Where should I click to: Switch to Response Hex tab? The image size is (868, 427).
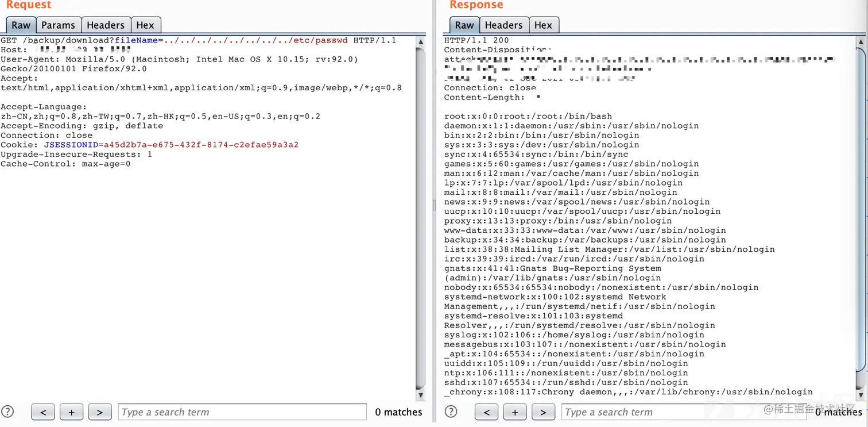pyautogui.click(x=543, y=25)
